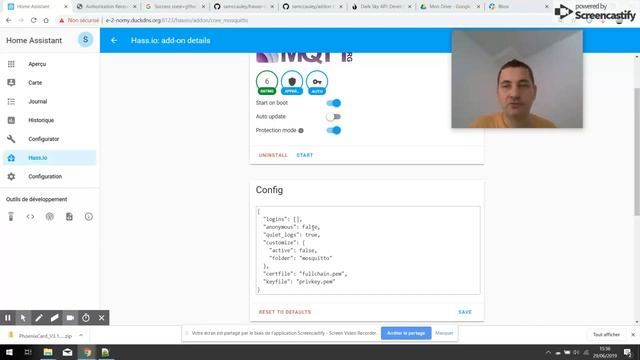Click RESET TO DEFAULTS
The height and width of the screenshot is (360, 640).
pos(285,312)
